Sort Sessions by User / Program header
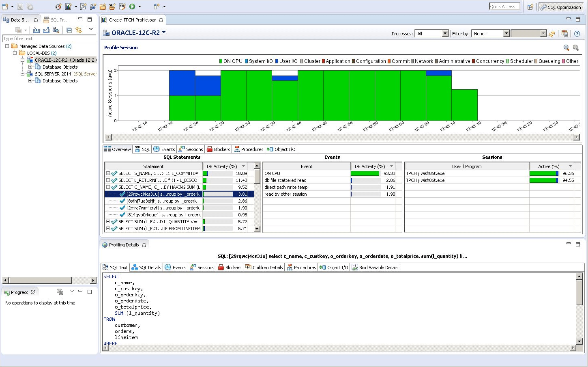 pos(467,166)
